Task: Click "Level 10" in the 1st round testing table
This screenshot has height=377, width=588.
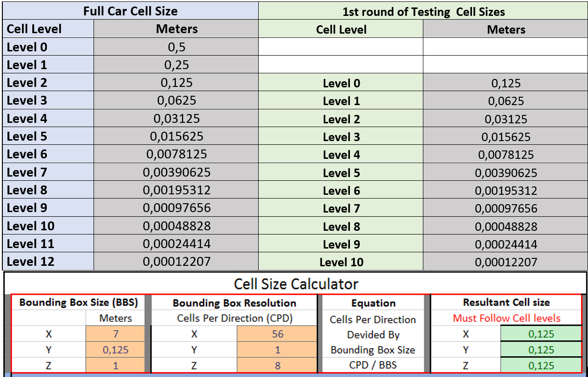Action: point(341,263)
